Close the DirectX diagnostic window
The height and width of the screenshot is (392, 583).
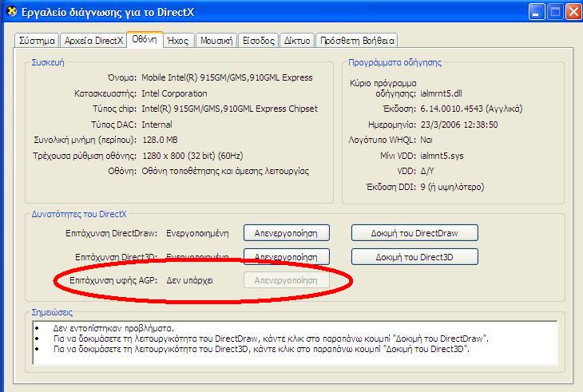click(573, 13)
